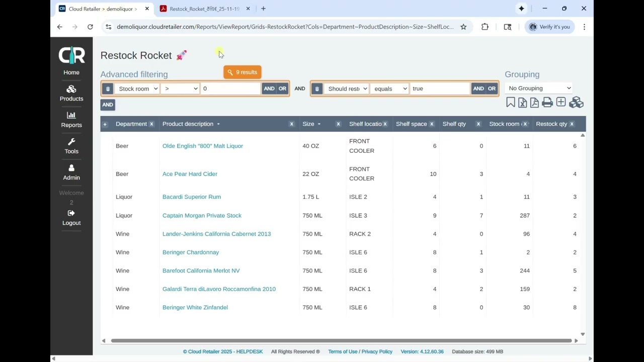Print the Restock Rocket report
This screenshot has width=644, height=362.
pos(547,103)
